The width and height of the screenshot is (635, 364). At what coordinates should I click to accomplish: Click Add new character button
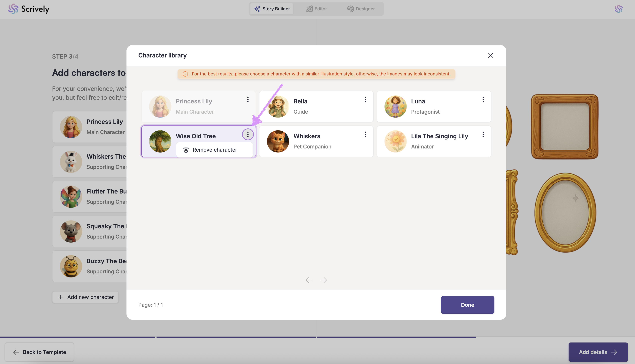coord(85,297)
